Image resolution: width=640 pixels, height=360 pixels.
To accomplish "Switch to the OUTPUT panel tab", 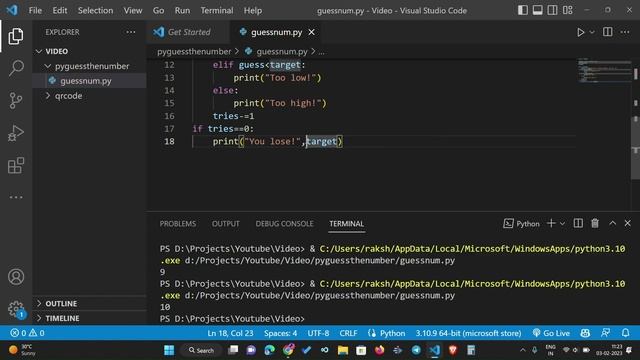I will pyautogui.click(x=225, y=224).
